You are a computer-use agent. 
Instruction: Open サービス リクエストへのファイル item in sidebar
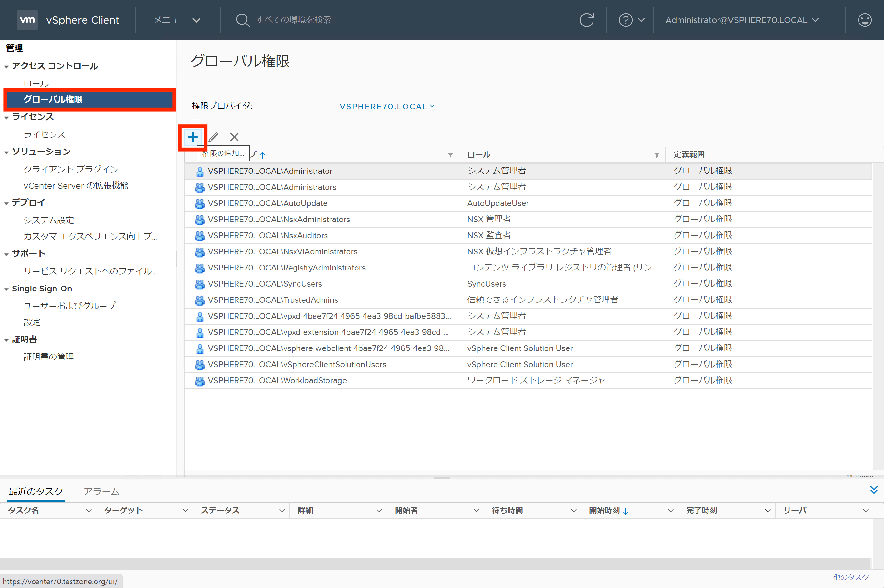pyautogui.click(x=90, y=271)
